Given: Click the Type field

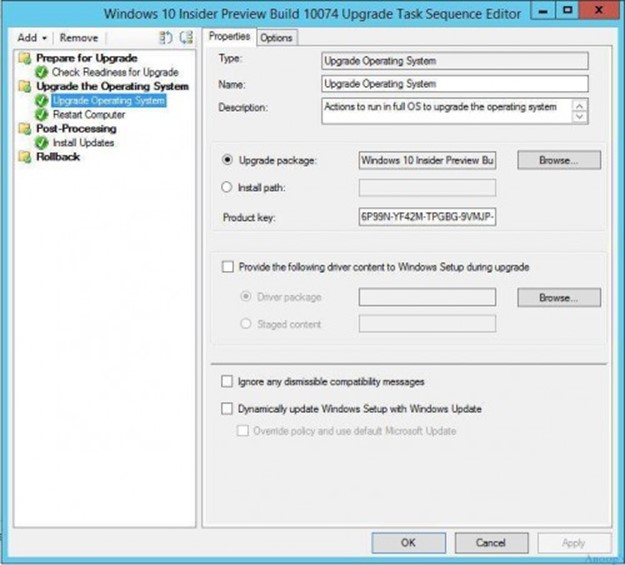Looking at the screenshot, I should click(x=455, y=61).
